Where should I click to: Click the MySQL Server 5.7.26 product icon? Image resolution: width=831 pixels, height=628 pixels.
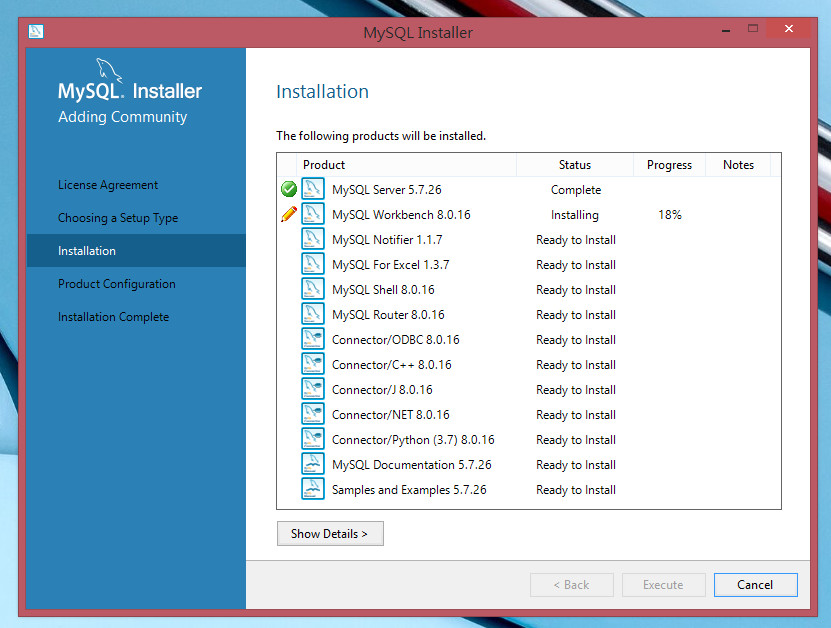tap(313, 189)
